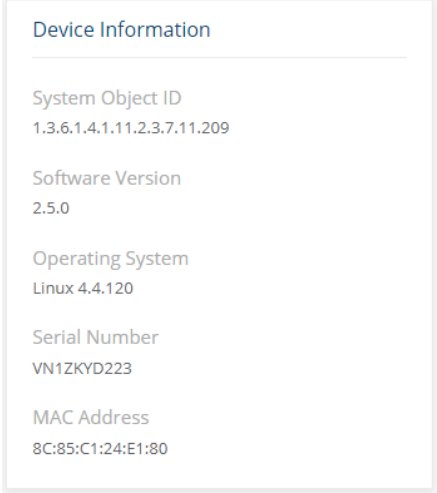Select the 1.3.6.1.4.1.11.2.3.7.11.209 value
Screen dimensions: 437x493
(131, 128)
